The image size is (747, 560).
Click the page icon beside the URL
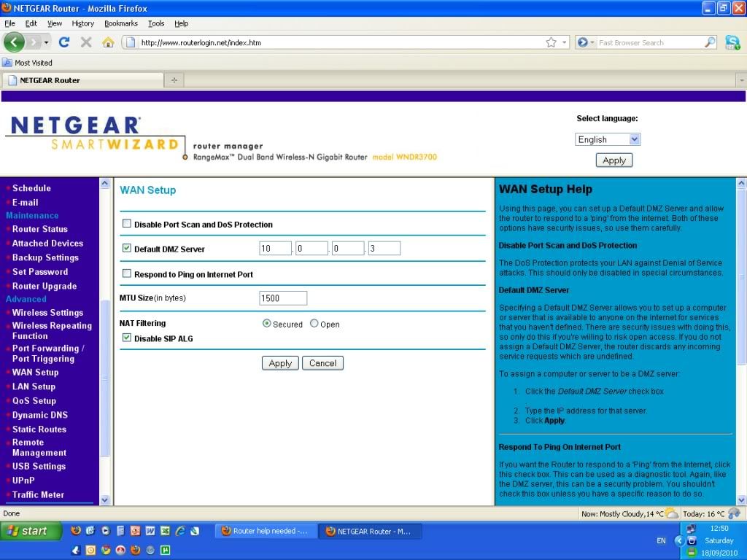(x=130, y=42)
